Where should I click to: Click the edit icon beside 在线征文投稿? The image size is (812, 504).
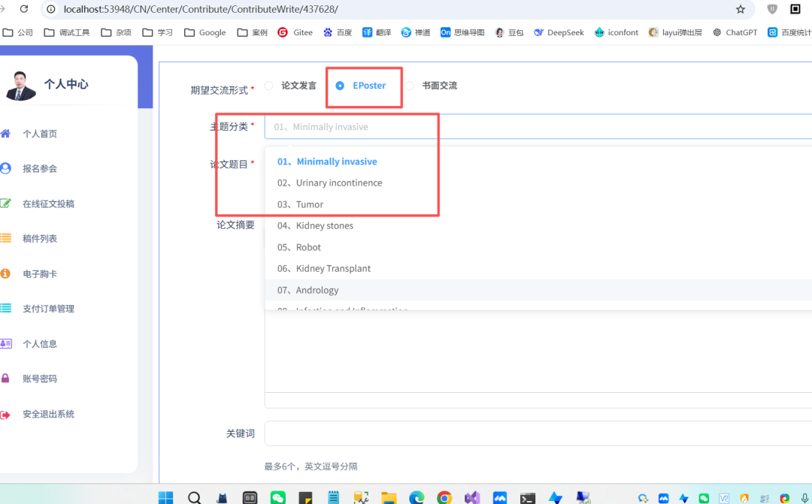point(5,204)
